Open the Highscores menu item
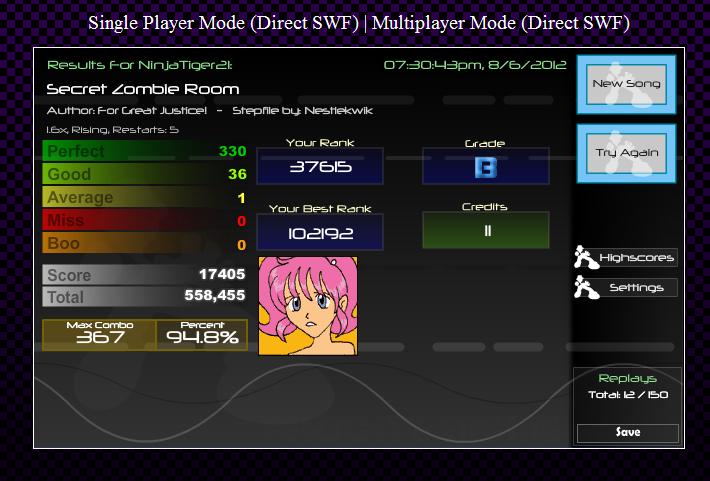Screen dimensions: 710x481 [x=636, y=257]
